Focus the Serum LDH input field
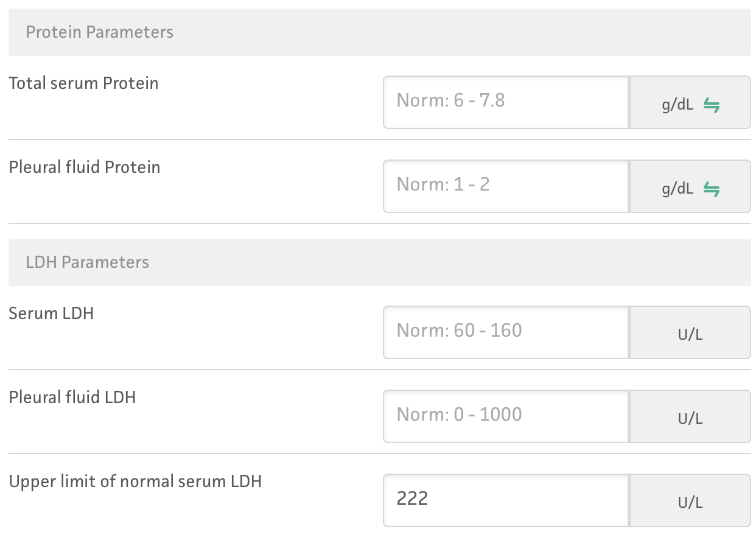756x537 pixels. (505, 332)
